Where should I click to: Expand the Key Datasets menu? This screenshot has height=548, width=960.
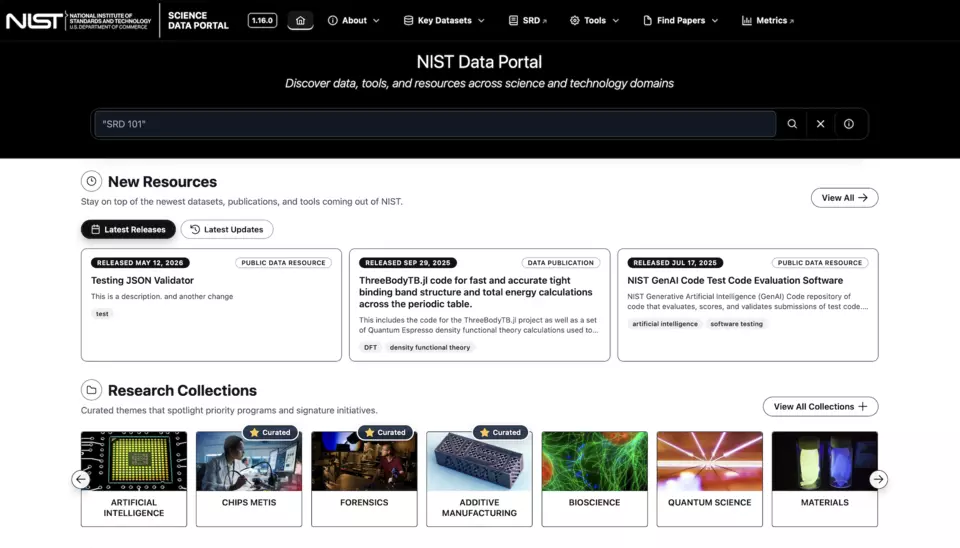pos(444,20)
